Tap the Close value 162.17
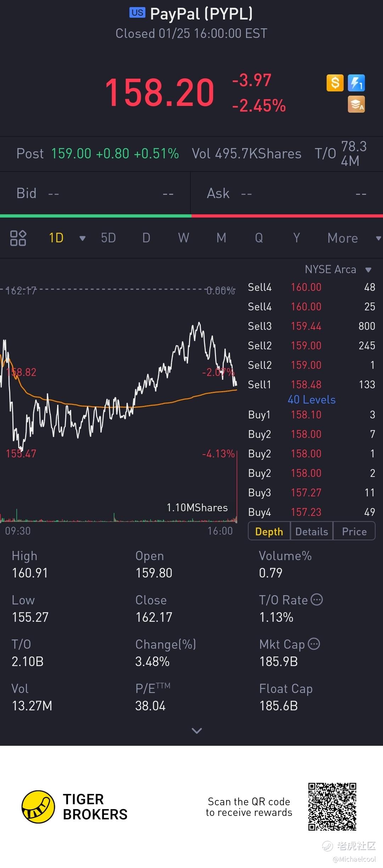 point(154,617)
